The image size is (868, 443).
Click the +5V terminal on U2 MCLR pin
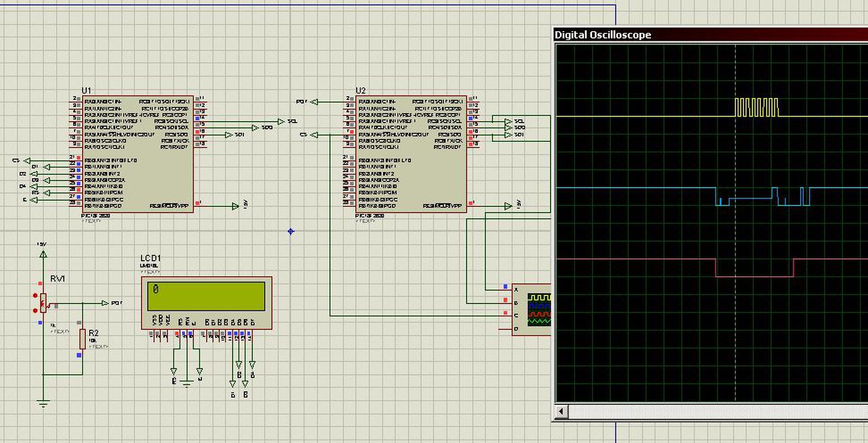pyautogui.click(x=513, y=205)
